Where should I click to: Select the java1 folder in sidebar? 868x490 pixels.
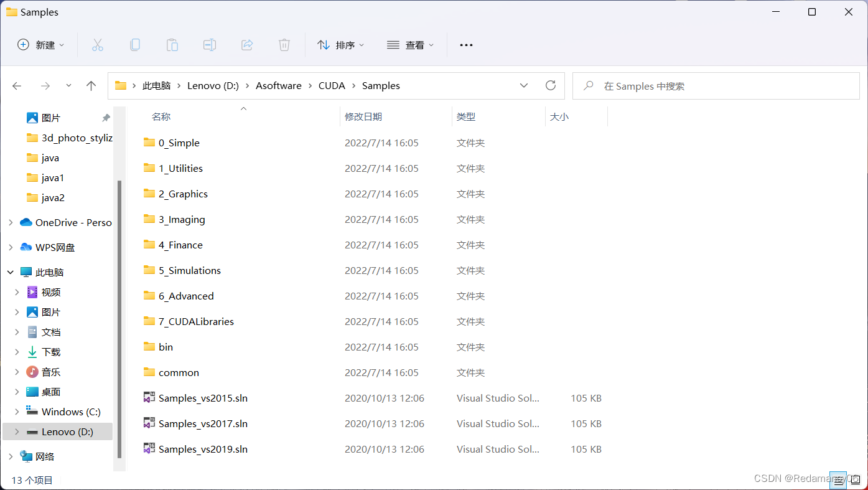tap(52, 177)
